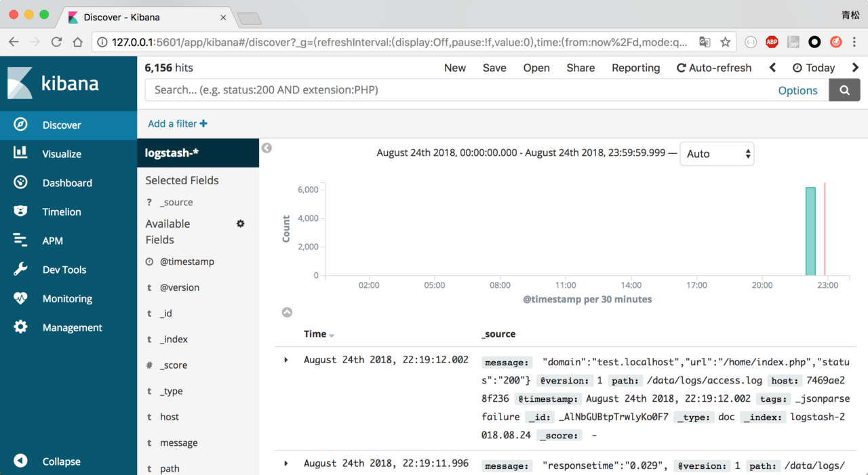Open Visualize from sidebar label
The width and height of the screenshot is (868, 475).
point(62,154)
